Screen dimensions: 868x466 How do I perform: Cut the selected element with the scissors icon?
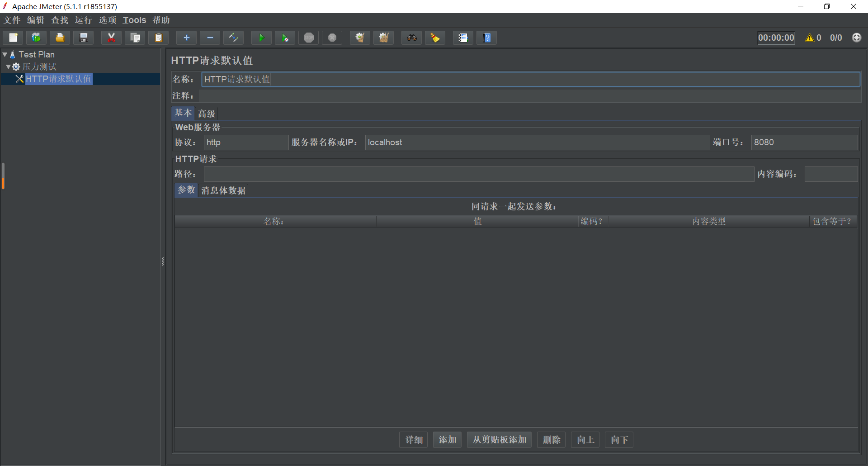pyautogui.click(x=111, y=38)
